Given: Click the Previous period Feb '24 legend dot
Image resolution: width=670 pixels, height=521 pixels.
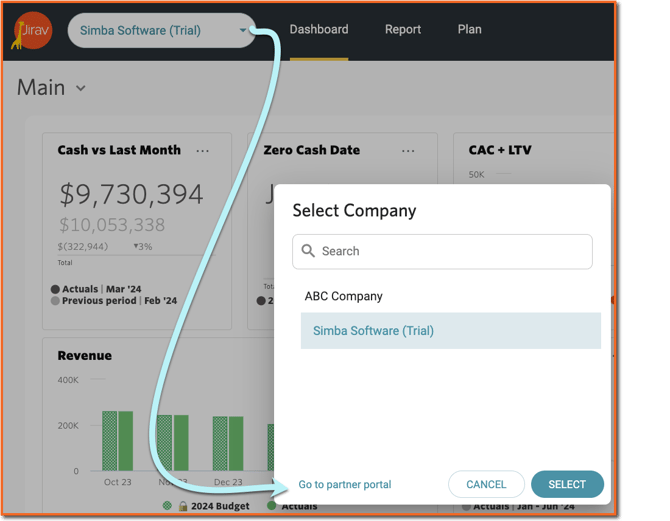Looking at the screenshot, I should pyautogui.click(x=55, y=301).
